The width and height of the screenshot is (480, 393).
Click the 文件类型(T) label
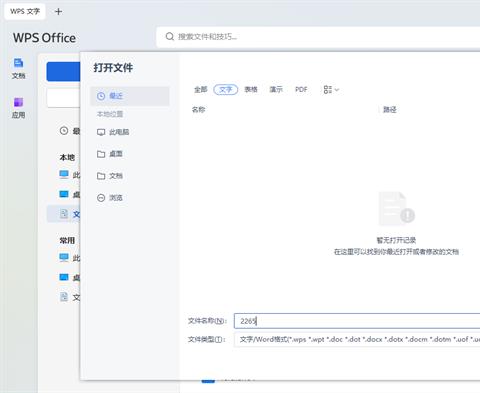pos(207,339)
